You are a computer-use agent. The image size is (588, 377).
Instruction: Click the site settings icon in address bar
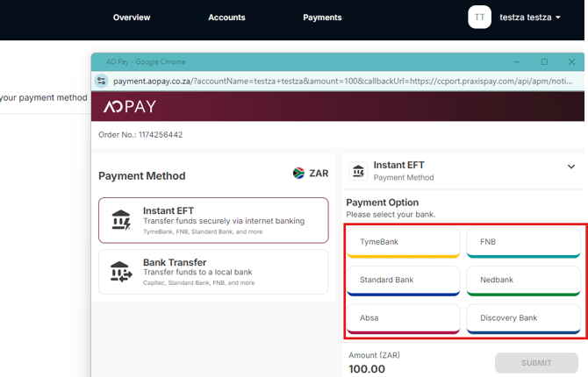101,81
